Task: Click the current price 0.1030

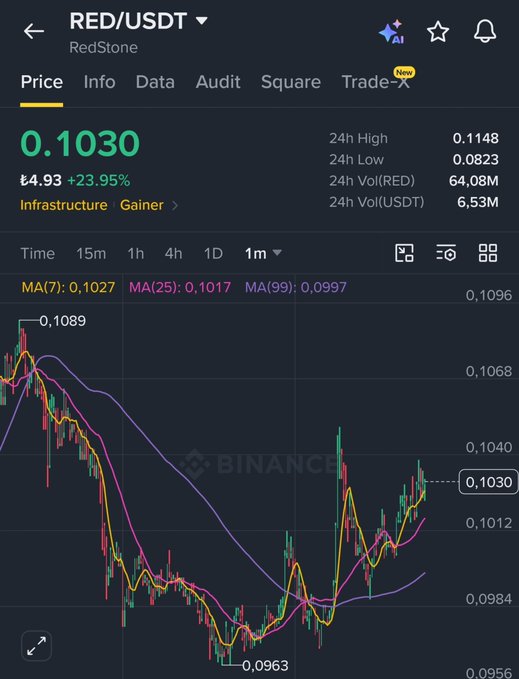Action: pos(80,143)
